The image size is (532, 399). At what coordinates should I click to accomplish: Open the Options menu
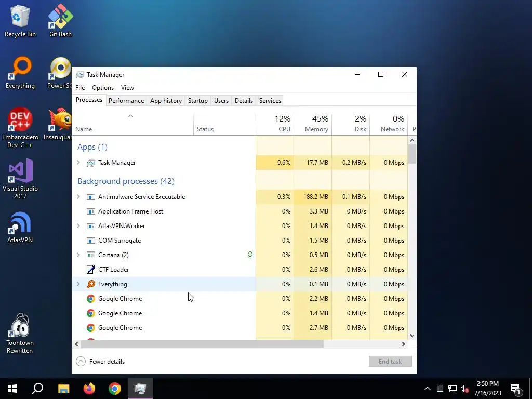point(103,87)
